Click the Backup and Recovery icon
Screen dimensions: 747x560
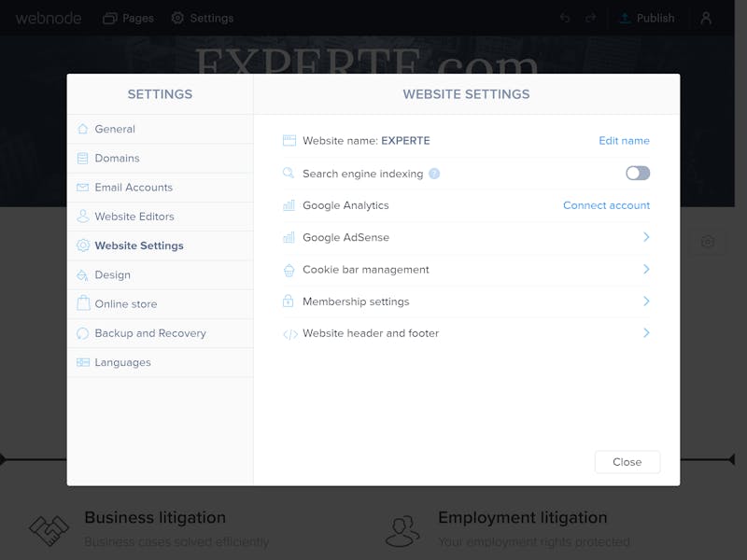[x=83, y=333]
